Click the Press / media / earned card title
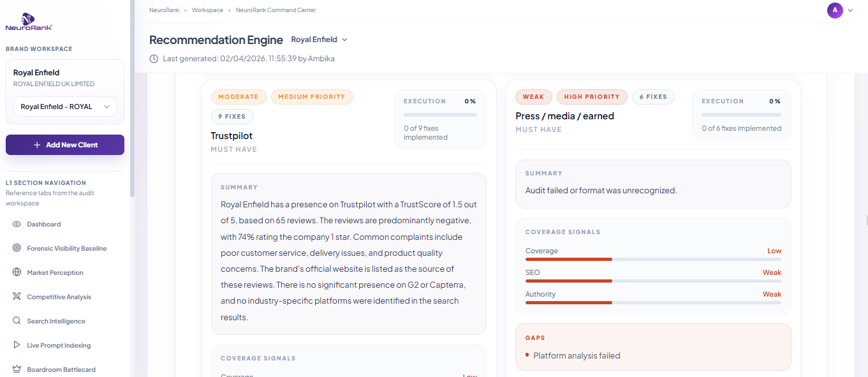The height and width of the screenshot is (377, 868). click(565, 116)
